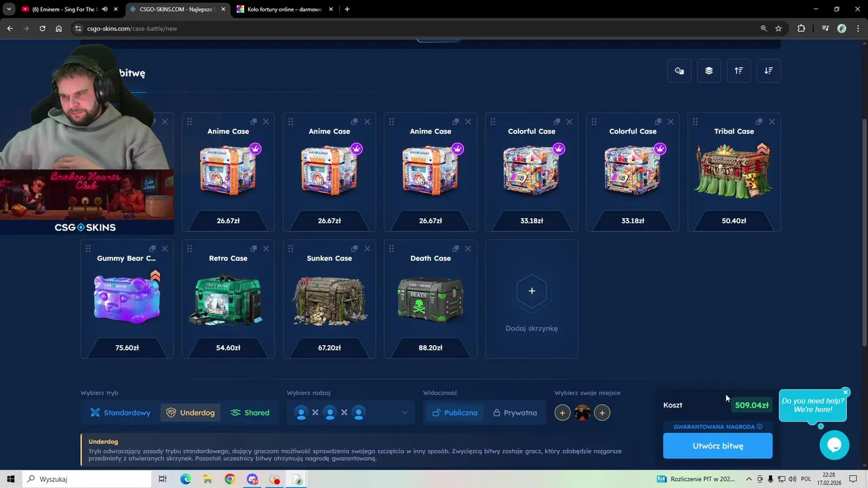Open the live chat support bubble

834,445
